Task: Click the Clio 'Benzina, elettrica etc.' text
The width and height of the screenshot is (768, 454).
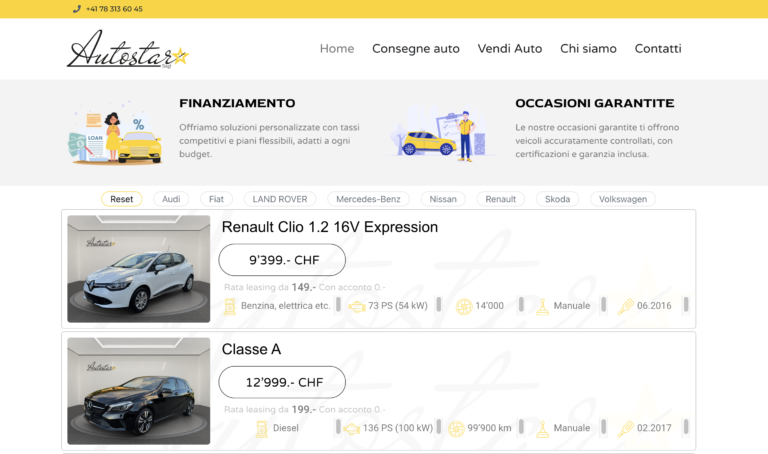Action: click(286, 306)
